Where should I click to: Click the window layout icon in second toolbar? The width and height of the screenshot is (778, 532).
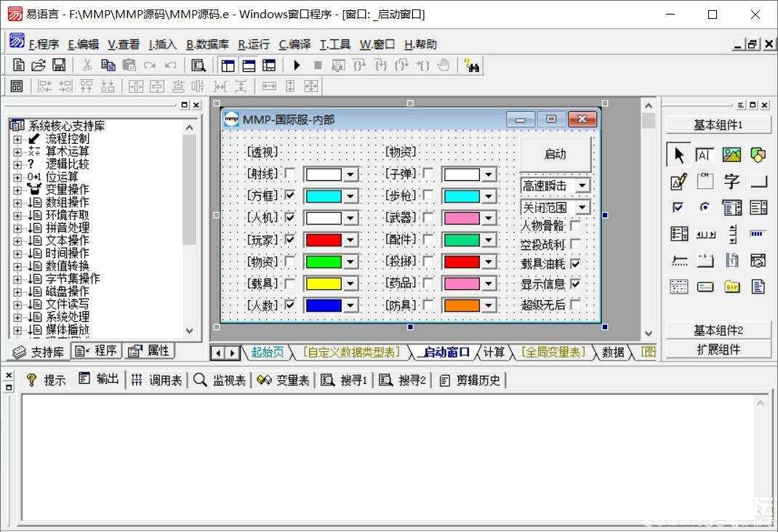pyautogui.click(x=17, y=86)
